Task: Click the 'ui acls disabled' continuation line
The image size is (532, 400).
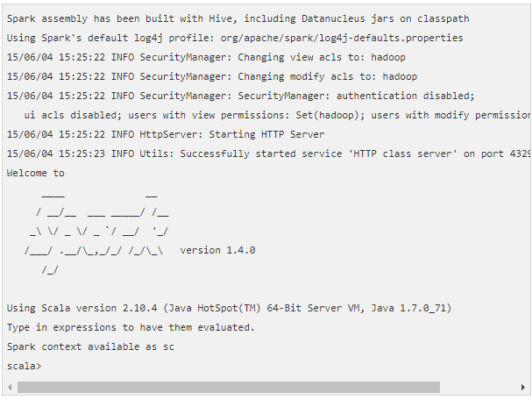Action: pyautogui.click(x=278, y=115)
